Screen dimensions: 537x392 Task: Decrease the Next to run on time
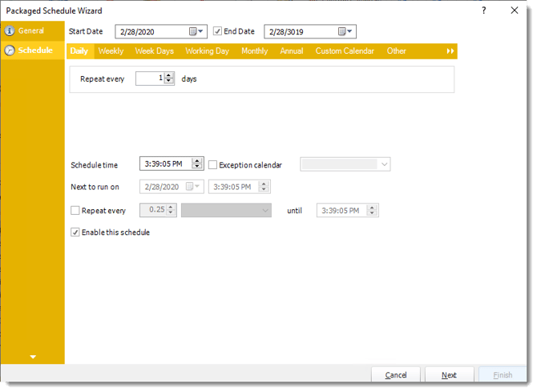(x=264, y=189)
